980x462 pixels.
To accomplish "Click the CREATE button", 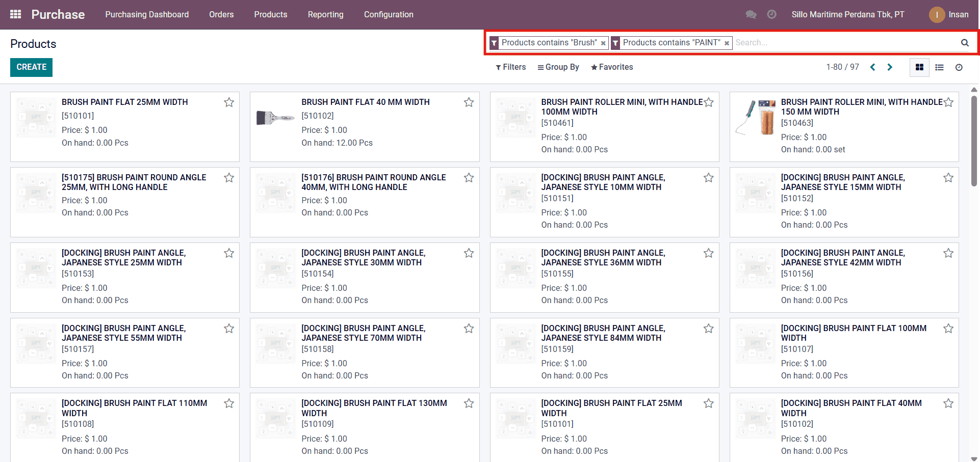I will pos(31,67).
